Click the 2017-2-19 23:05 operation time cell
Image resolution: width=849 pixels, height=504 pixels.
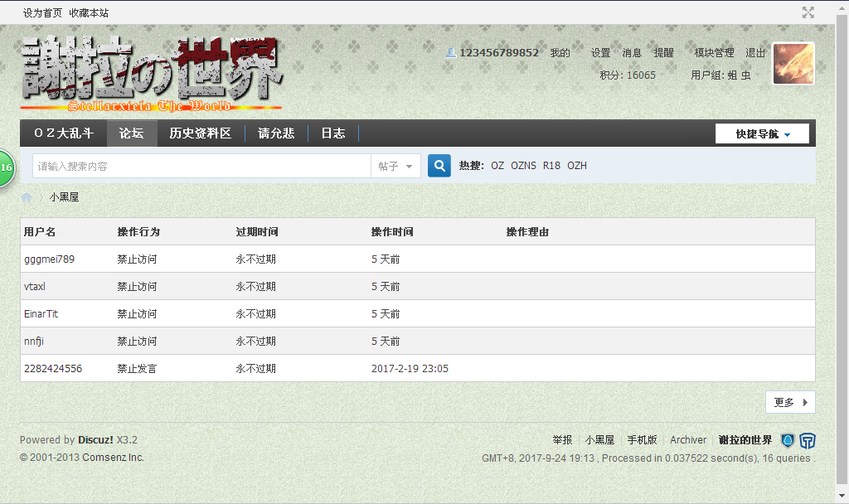tap(410, 369)
